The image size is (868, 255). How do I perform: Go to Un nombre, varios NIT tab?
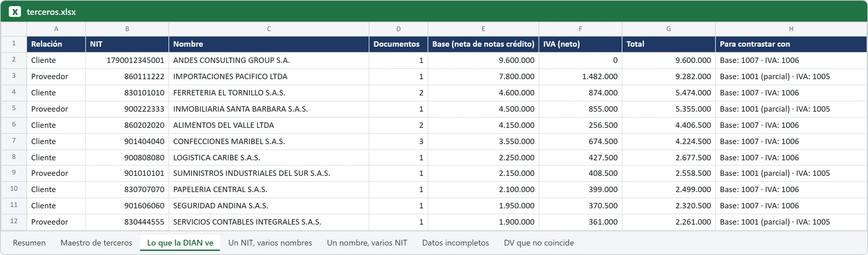tap(367, 243)
